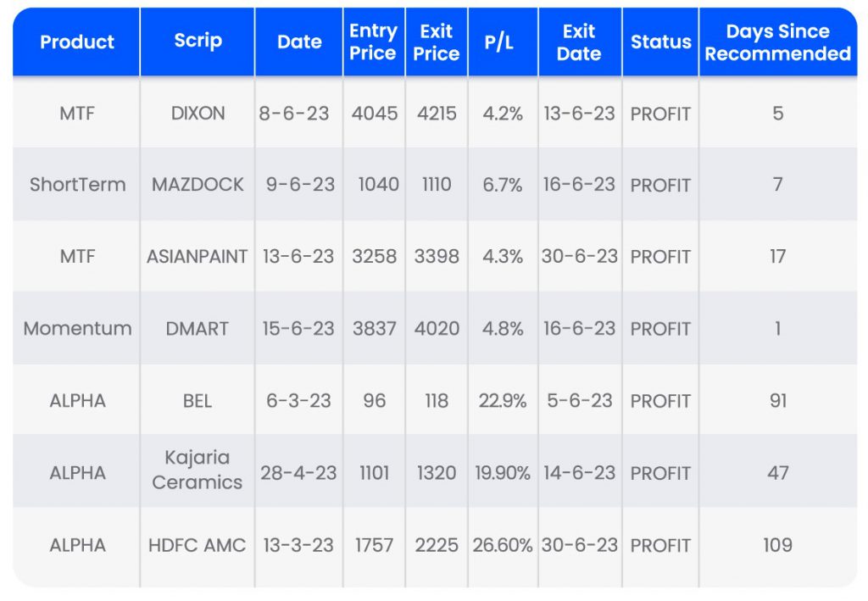The height and width of the screenshot is (601, 868).
Task: Click the Status column header
Action: [x=660, y=42]
